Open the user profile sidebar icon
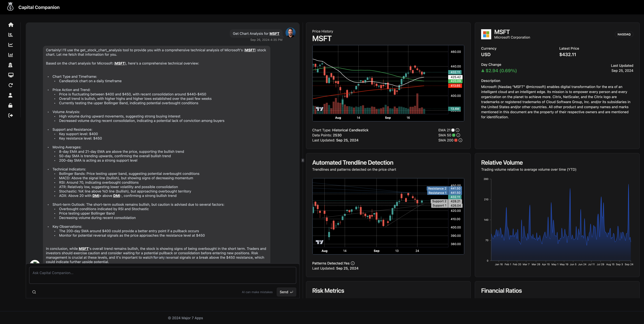 10,95
